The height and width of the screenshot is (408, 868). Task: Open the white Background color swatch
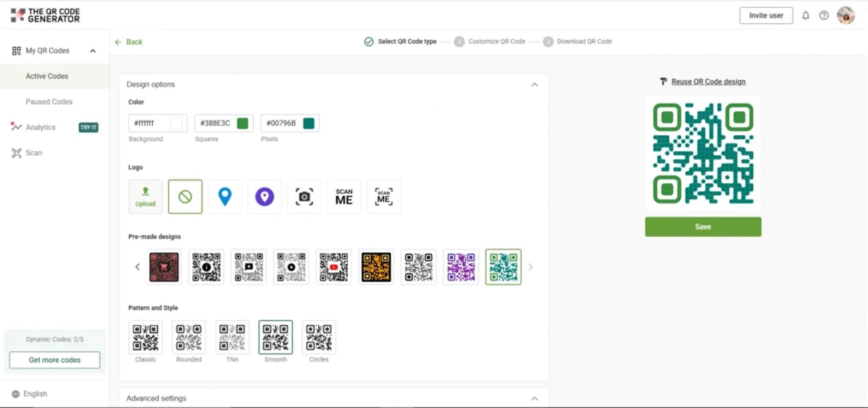(x=176, y=123)
